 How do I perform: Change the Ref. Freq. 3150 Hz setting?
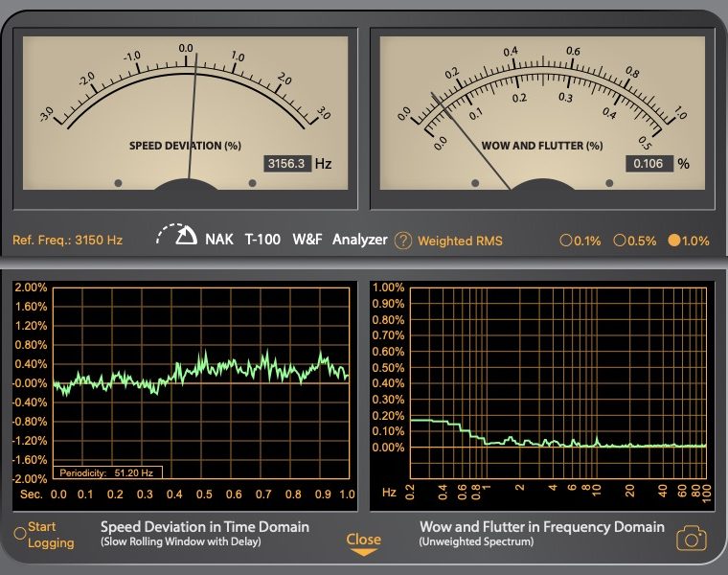(67, 241)
